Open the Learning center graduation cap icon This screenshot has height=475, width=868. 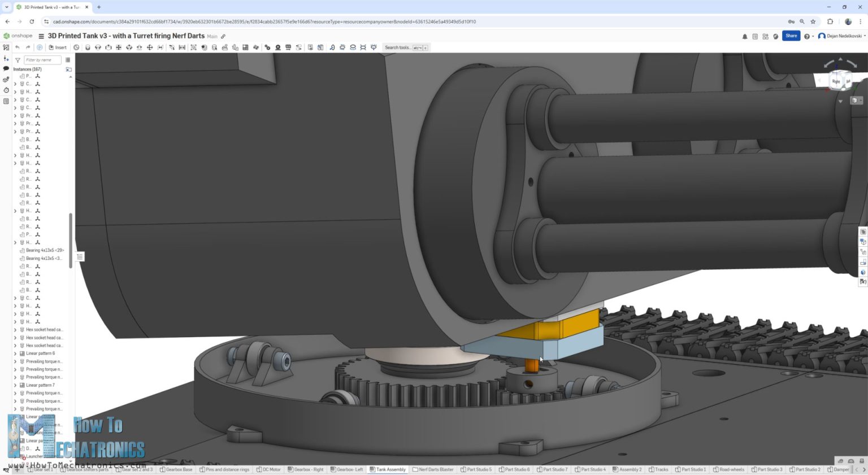776,35
